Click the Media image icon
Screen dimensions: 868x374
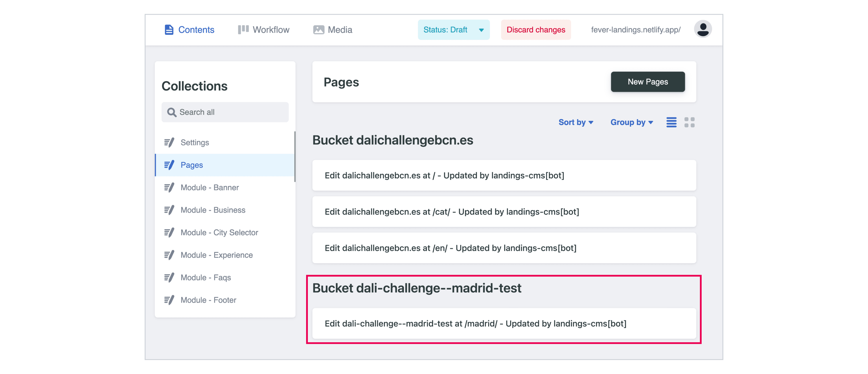319,30
